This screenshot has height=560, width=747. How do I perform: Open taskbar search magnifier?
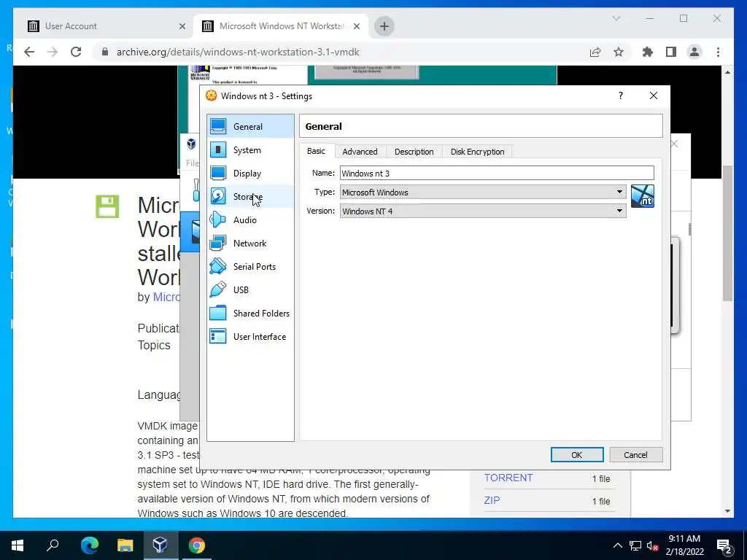coord(53,545)
